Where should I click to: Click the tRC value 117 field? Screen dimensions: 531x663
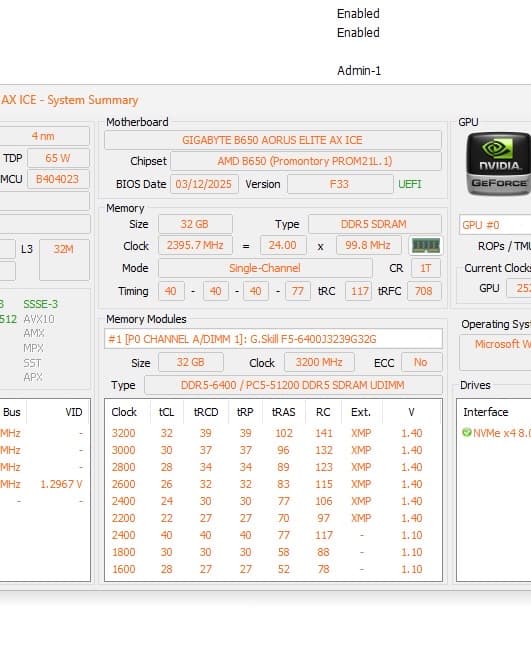click(359, 291)
